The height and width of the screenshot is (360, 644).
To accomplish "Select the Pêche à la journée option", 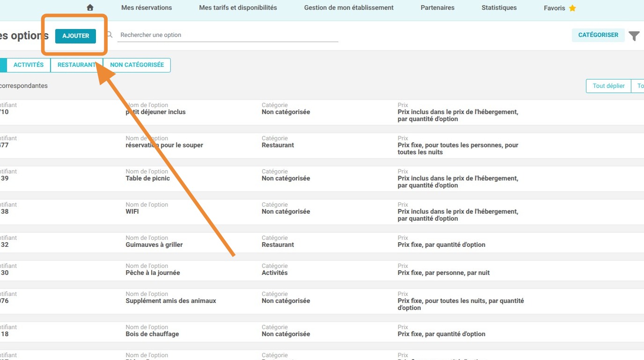I will (x=153, y=273).
